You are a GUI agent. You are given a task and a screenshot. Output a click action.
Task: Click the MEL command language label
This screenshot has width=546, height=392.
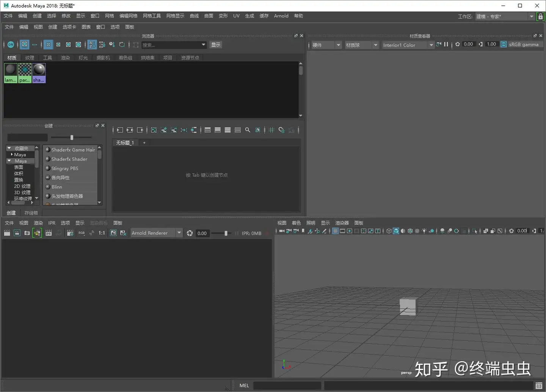click(244, 386)
